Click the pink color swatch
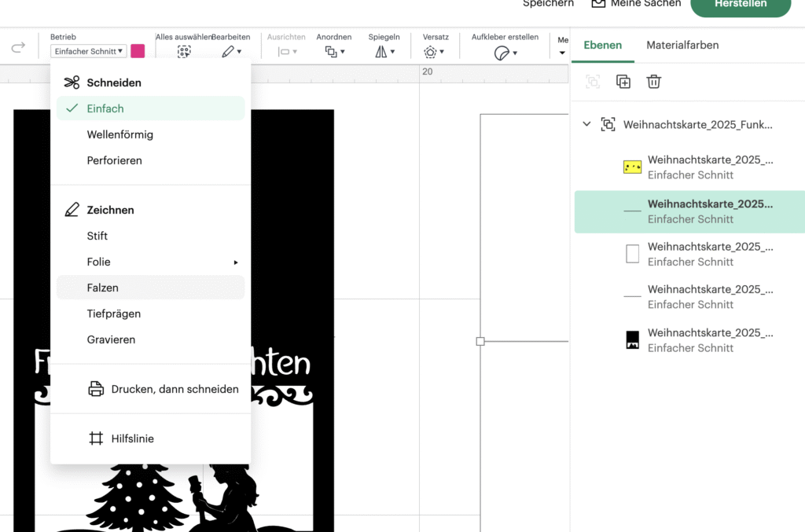Image resolution: width=805 pixels, height=532 pixels. tap(138, 51)
